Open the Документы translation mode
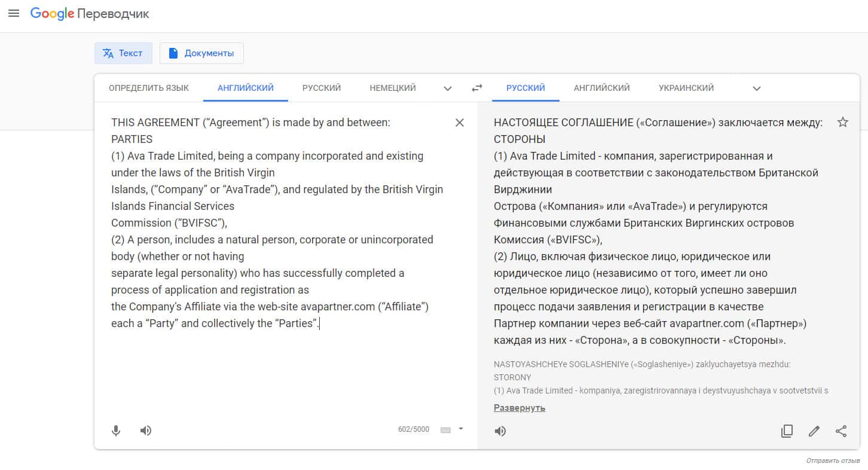 click(201, 53)
